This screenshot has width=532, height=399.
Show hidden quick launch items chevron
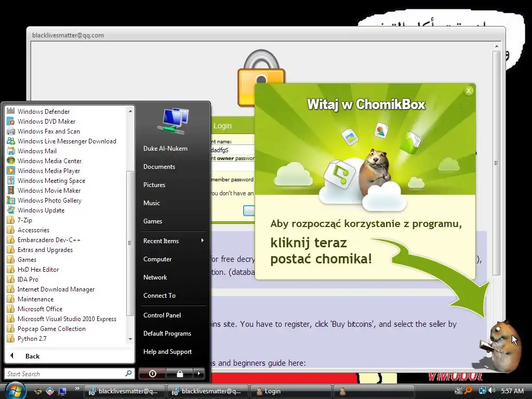click(77, 389)
